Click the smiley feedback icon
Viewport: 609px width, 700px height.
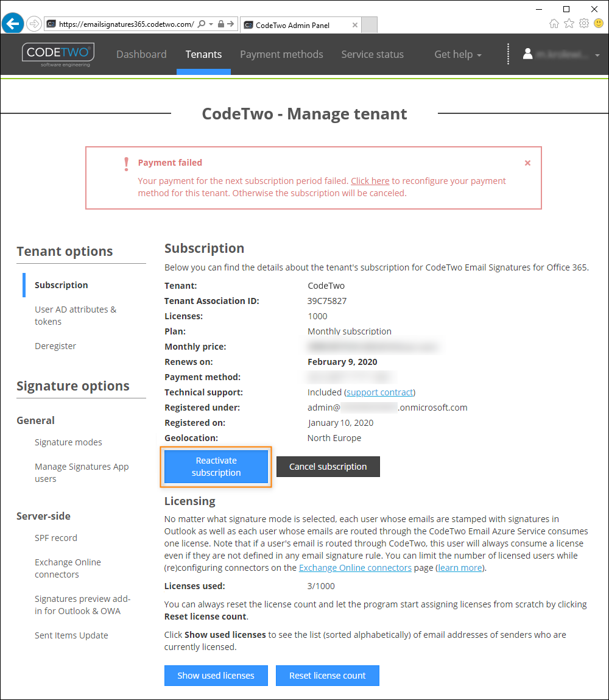(599, 23)
